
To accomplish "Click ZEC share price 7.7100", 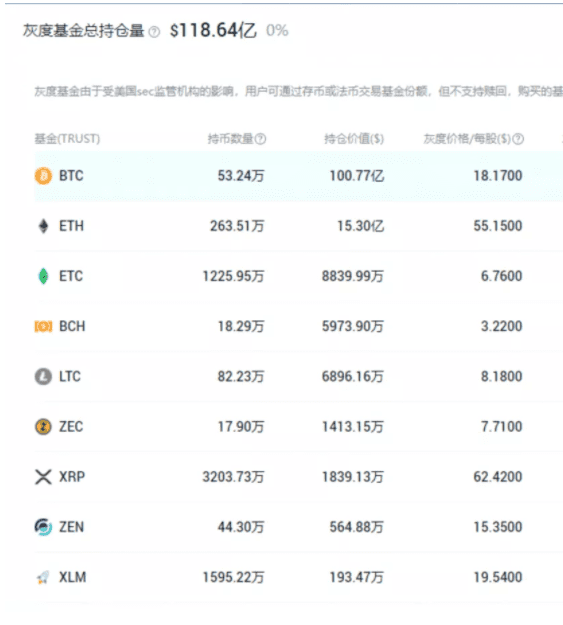I will pos(502,427).
